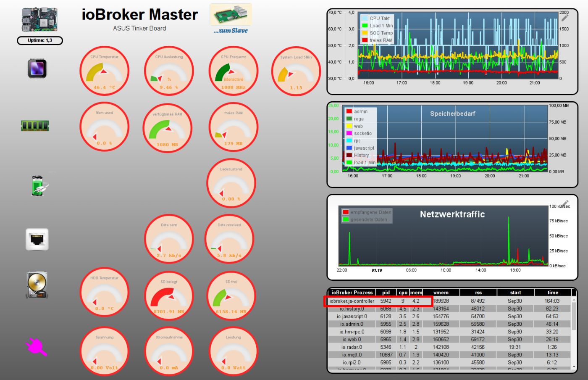The image size is (588, 380).
Task: Click the hard disk drive icon
Action: coord(37,285)
